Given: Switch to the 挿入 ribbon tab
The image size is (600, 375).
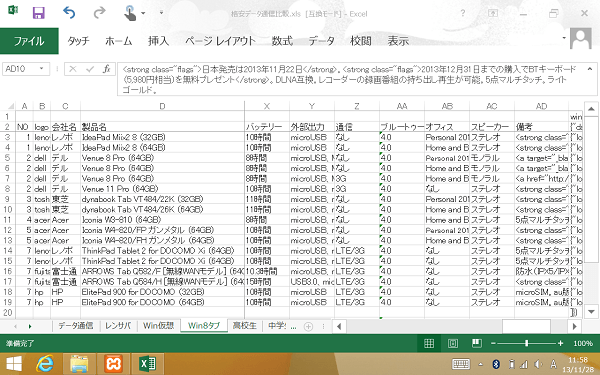Looking at the screenshot, I should 158,41.
